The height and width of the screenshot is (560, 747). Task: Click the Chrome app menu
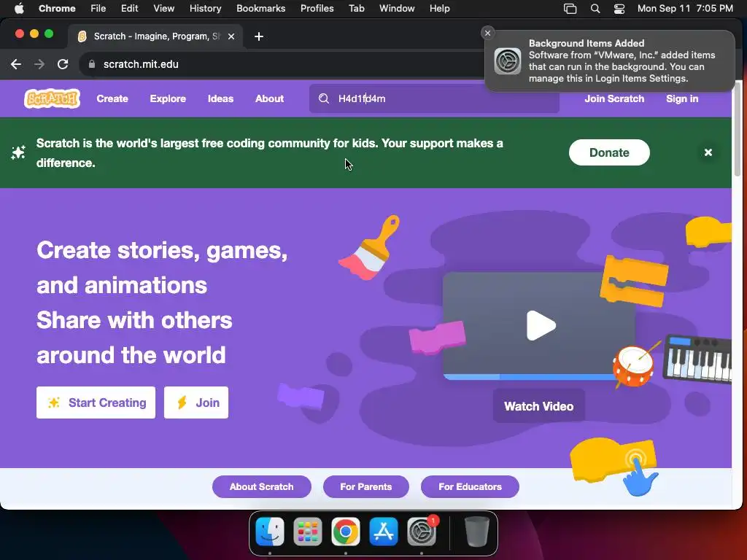tap(57, 9)
